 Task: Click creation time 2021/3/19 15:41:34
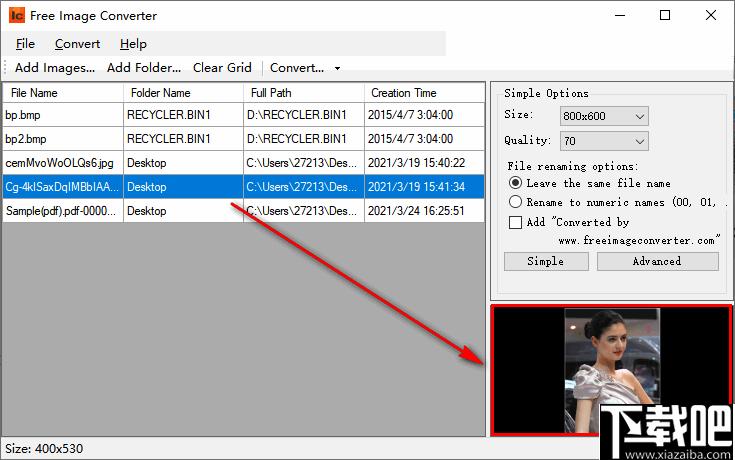click(416, 187)
